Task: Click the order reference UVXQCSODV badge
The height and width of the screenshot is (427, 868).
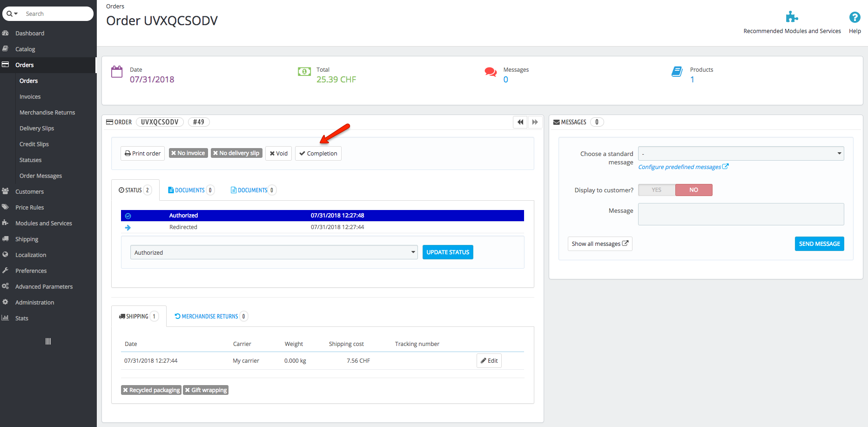Action: click(x=160, y=122)
